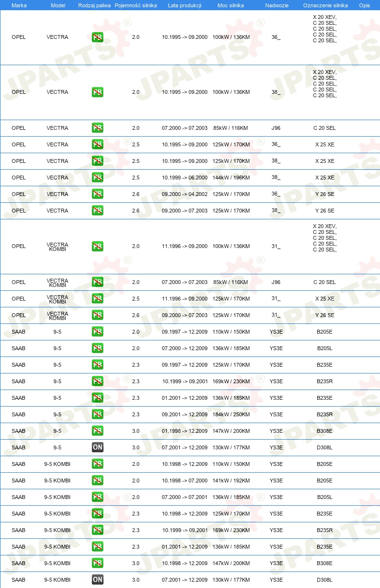Viewport: 380px width, 588px height.
Task: Click petrol icon for Vectra 2.0 85kW J96 sedan
Action: (98, 128)
